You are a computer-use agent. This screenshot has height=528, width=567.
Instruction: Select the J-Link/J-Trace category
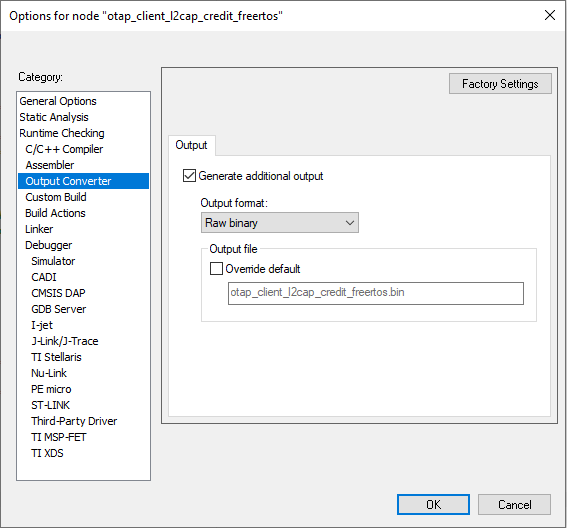(x=65, y=341)
